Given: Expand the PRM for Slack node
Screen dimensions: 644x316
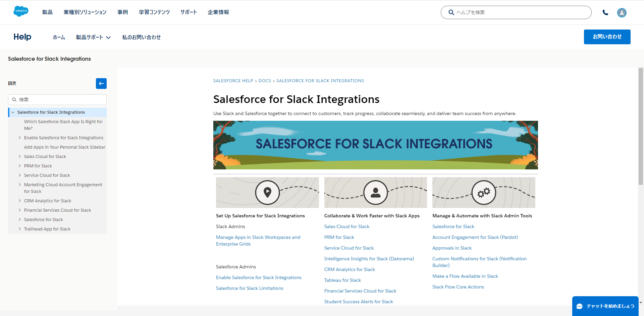Looking at the screenshot, I should pyautogui.click(x=19, y=166).
